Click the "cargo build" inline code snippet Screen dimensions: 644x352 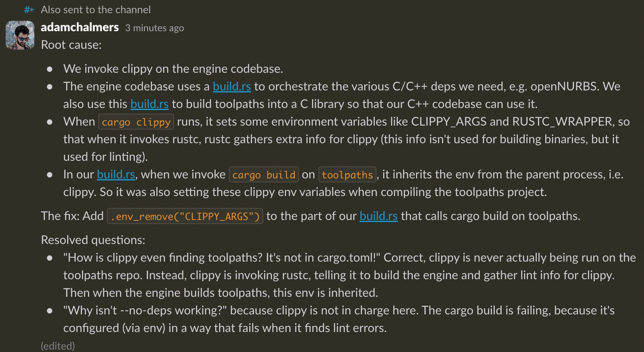click(264, 175)
